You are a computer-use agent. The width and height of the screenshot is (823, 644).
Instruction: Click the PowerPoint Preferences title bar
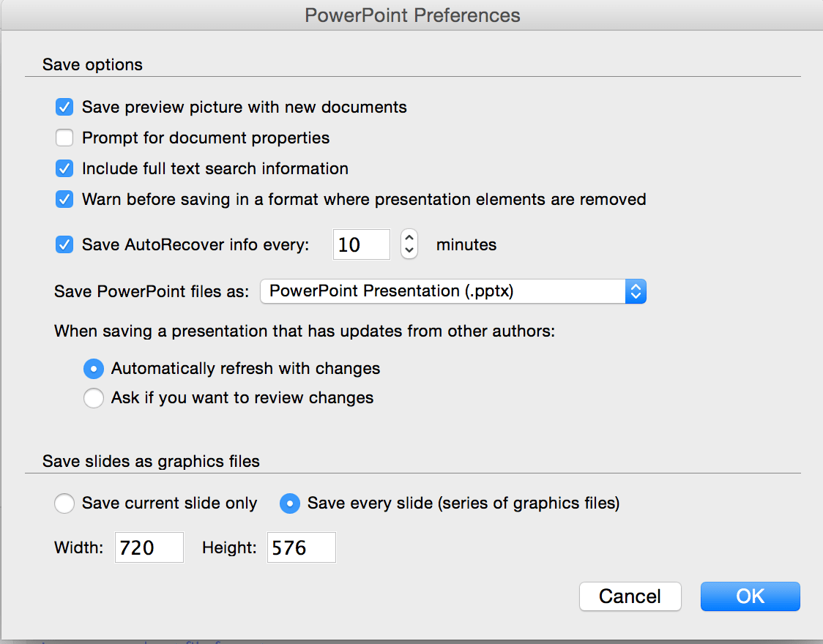click(x=411, y=15)
